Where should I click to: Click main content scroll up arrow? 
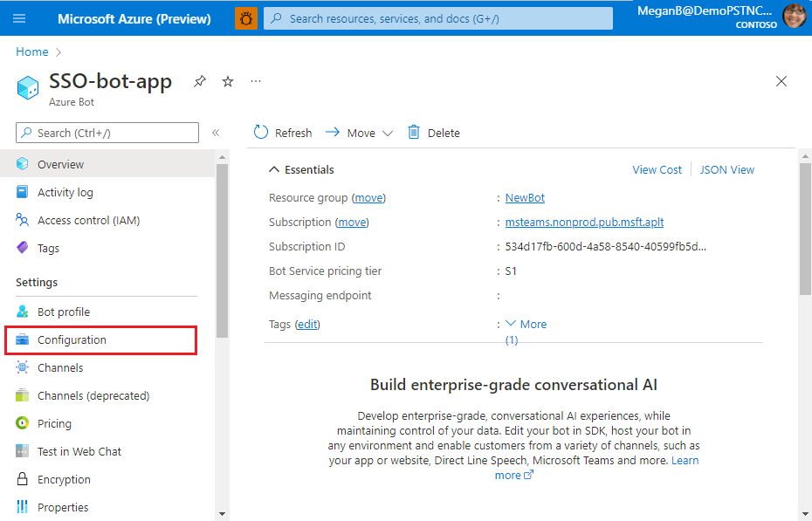pos(805,155)
